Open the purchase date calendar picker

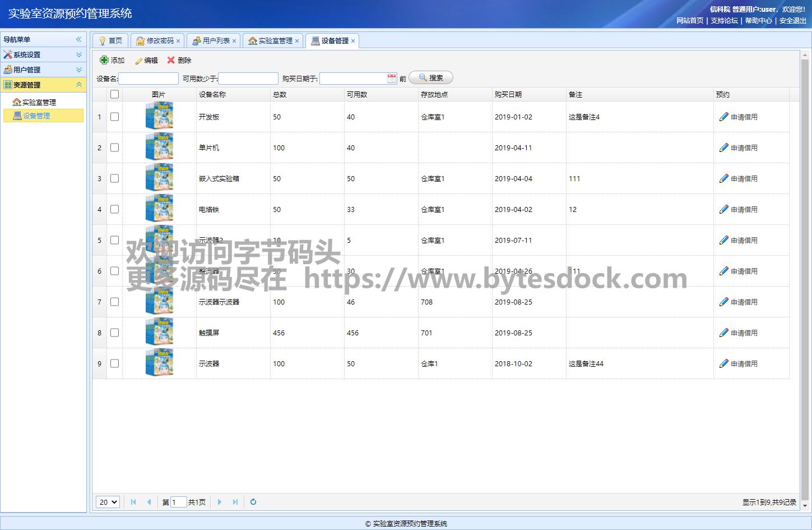click(x=392, y=79)
